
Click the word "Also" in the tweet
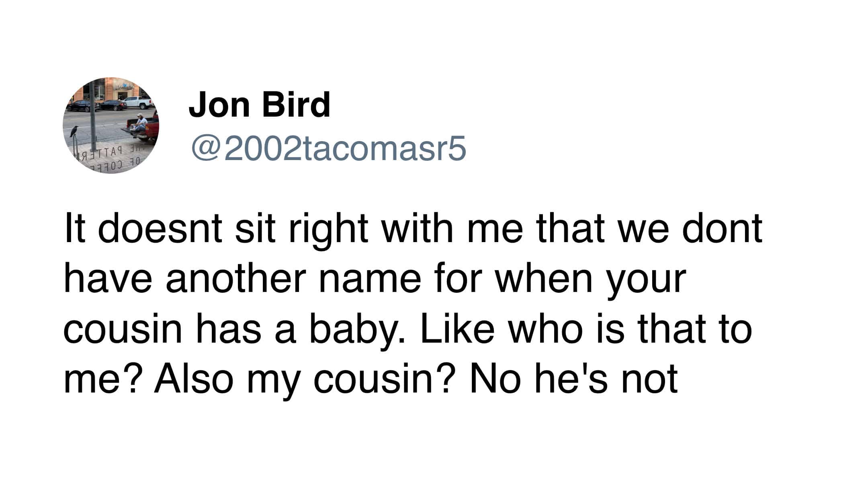pos(193,378)
